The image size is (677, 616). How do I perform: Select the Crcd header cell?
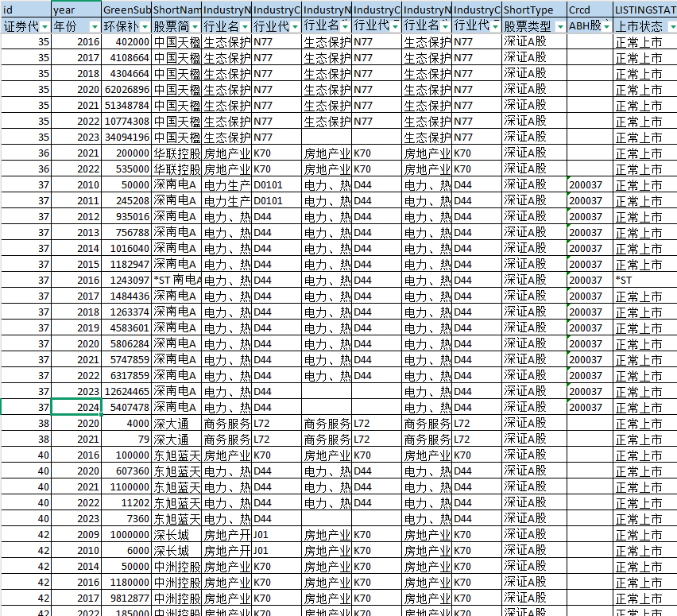tap(590, 10)
